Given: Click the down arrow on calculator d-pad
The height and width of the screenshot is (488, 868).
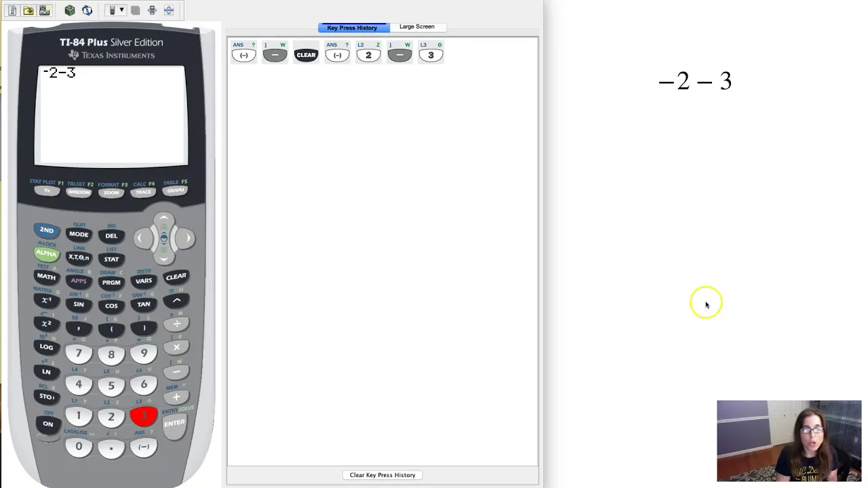Looking at the screenshot, I should [x=163, y=256].
